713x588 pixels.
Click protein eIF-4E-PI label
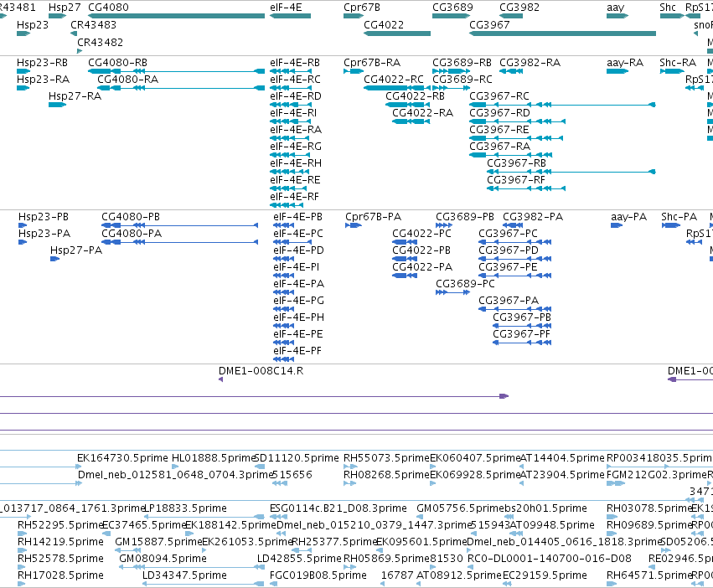[296, 267]
